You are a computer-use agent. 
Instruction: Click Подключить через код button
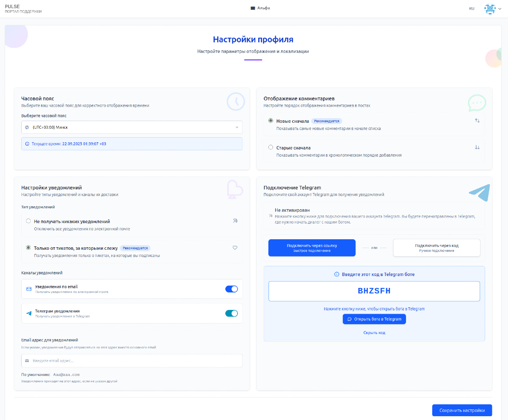[x=436, y=248]
